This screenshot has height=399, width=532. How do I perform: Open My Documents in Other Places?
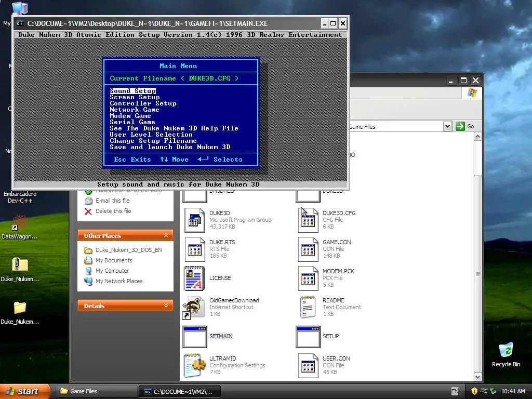tap(114, 261)
